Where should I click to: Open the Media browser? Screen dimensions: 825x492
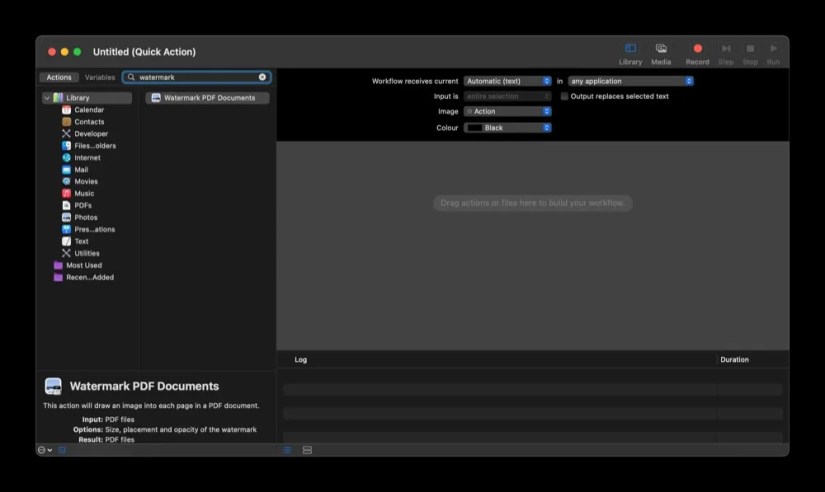click(x=661, y=54)
